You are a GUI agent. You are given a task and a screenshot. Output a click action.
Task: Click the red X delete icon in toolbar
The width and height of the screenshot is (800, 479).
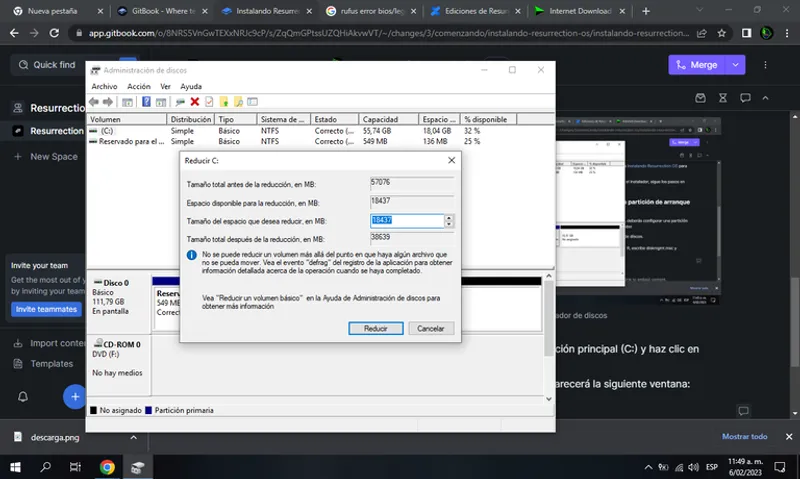click(194, 102)
